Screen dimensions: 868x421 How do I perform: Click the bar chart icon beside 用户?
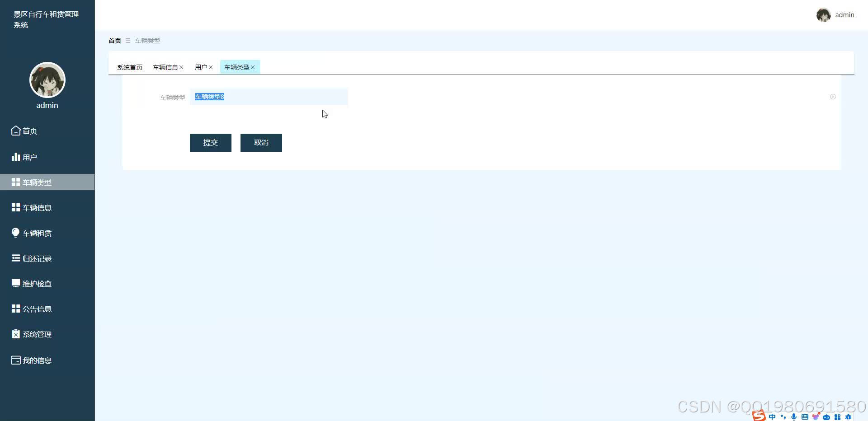(16, 157)
